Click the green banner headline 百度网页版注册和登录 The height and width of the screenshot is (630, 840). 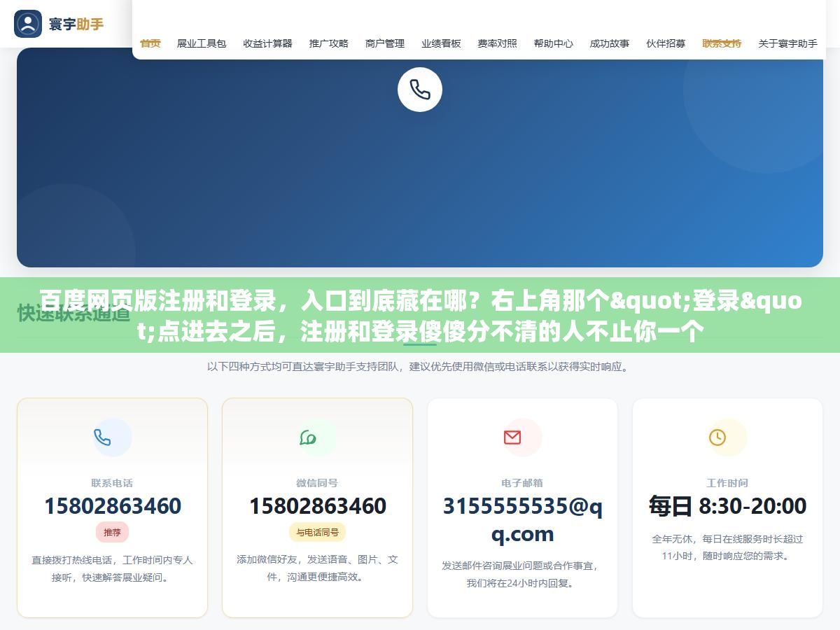[420, 316]
